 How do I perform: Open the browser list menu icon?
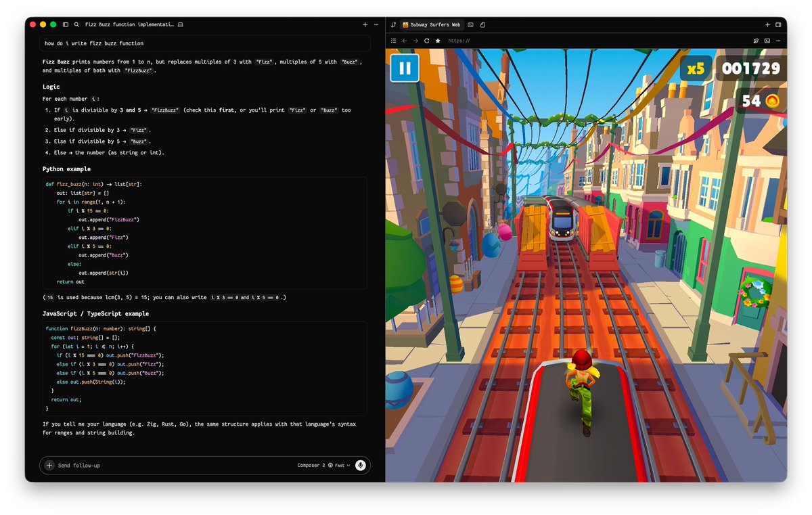coord(393,41)
